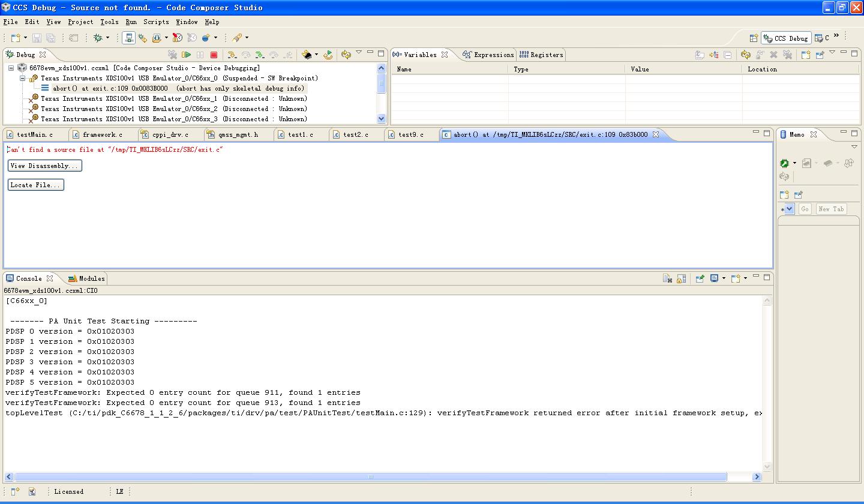The width and height of the screenshot is (864, 504).
Task: Click the Load Program icon in main toolbar
Action: 157,38
